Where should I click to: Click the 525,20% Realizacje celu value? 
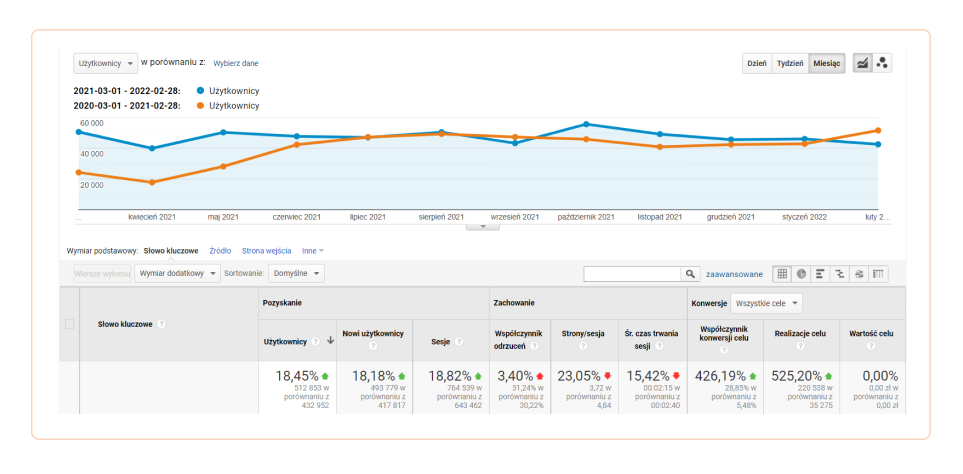(795, 376)
